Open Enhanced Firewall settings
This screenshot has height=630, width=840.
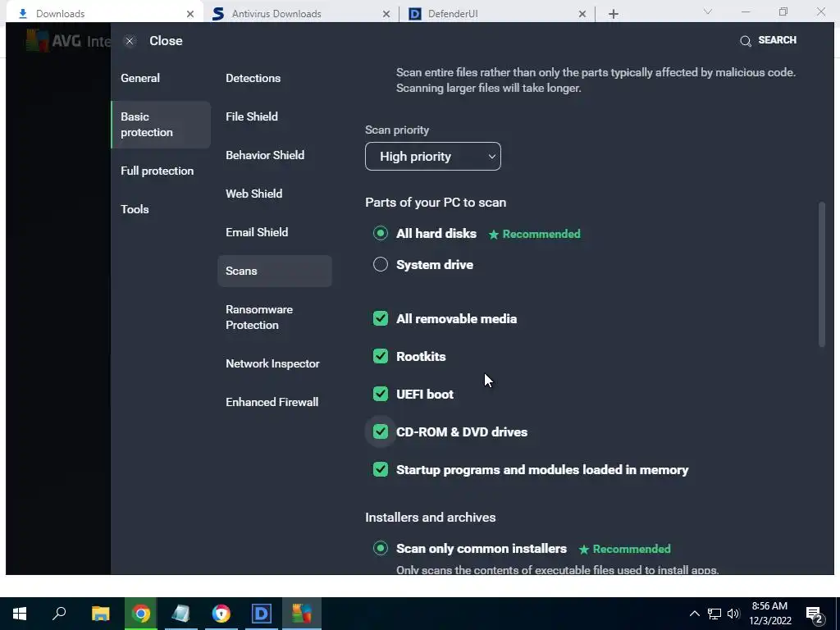[x=272, y=402]
